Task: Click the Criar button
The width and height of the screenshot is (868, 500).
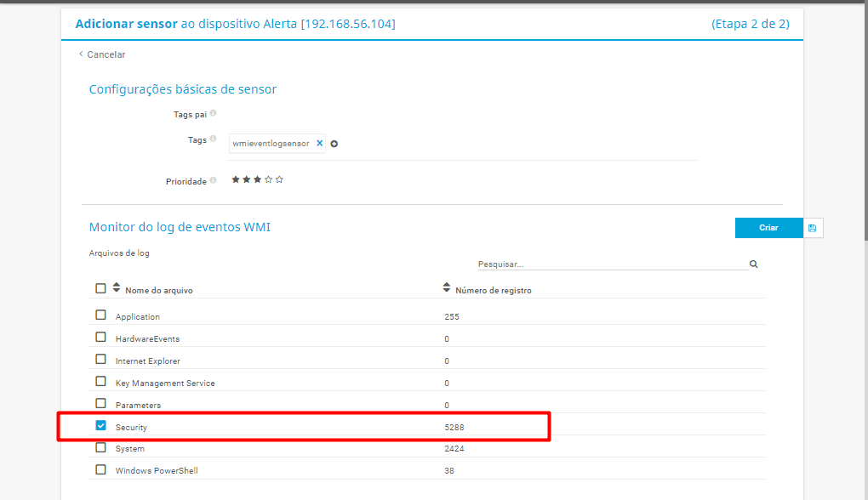Action: [769, 228]
